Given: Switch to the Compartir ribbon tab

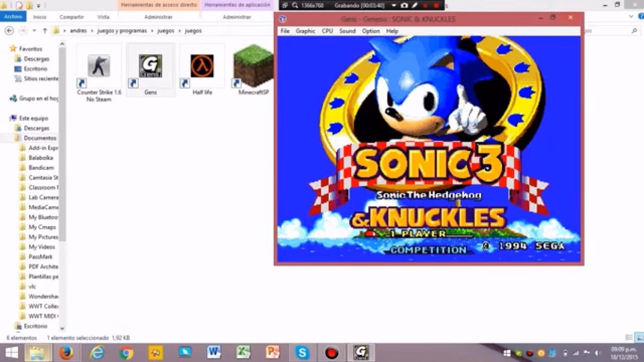Looking at the screenshot, I should [x=71, y=17].
